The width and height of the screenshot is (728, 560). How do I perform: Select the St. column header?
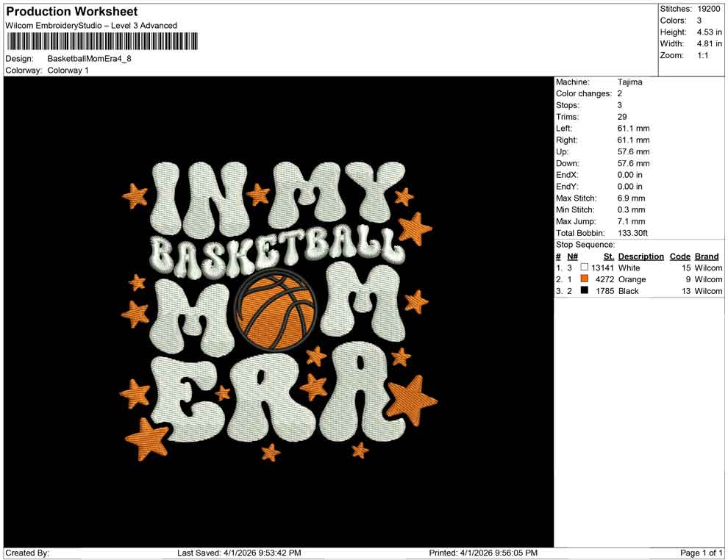(x=608, y=256)
